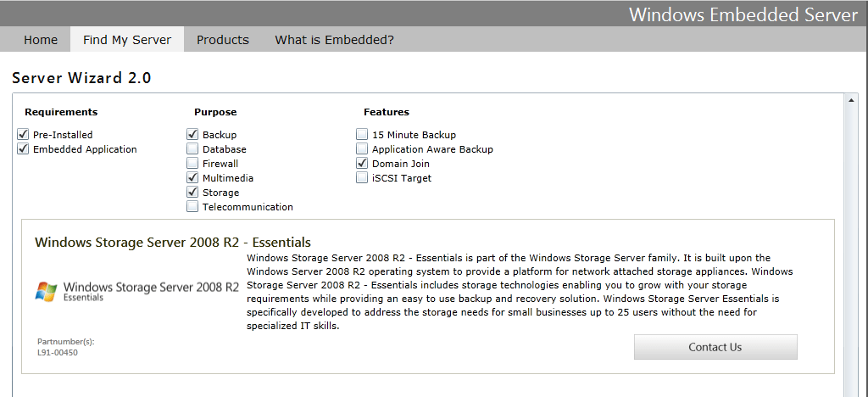This screenshot has height=397, width=868.
Task: Select the Find My Server tab
Action: [127, 40]
